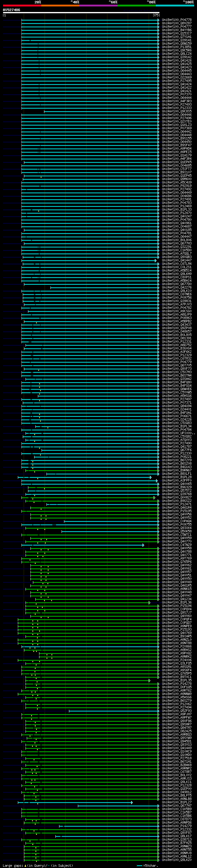Open the UniRef100_Q39141 subject label
The image size is (197, 868).
[177, 40]
